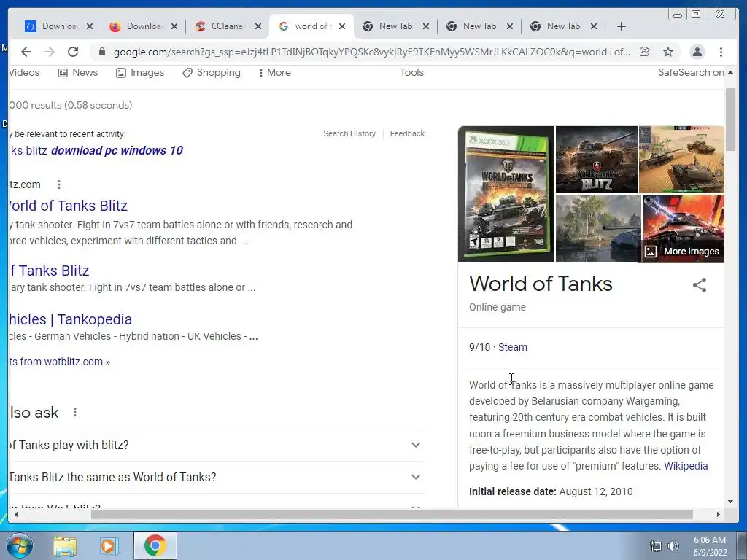Open the network tray icon

click(656, 546)
